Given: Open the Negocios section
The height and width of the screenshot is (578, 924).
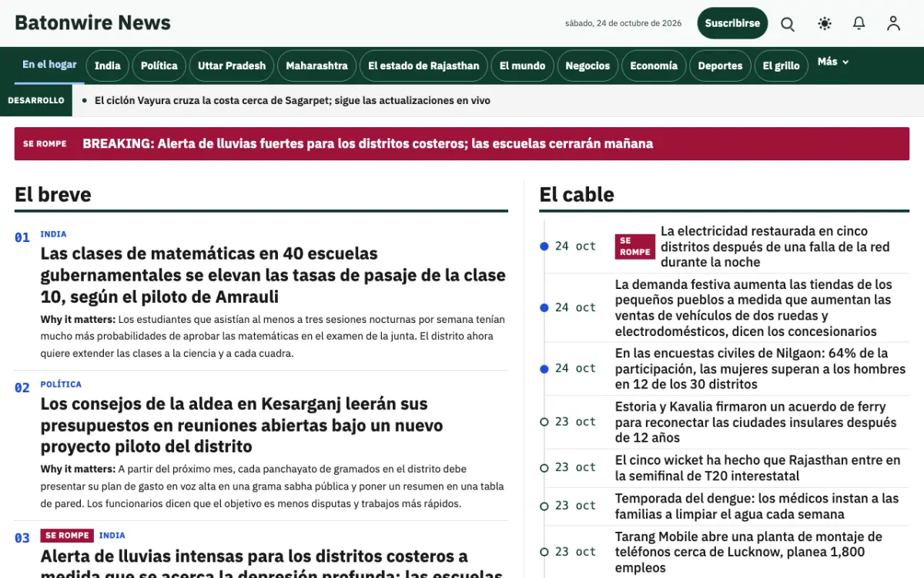Looking at the screenshot, I should tap(588, 66).
